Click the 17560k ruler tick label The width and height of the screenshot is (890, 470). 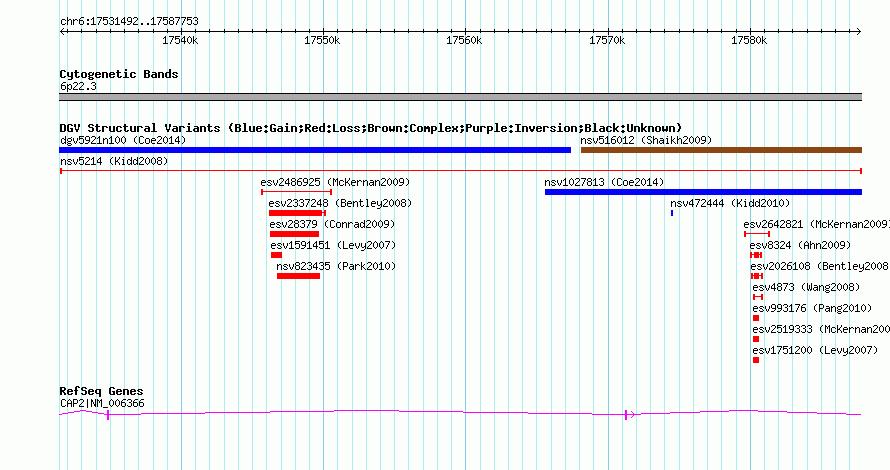(464, 40)
